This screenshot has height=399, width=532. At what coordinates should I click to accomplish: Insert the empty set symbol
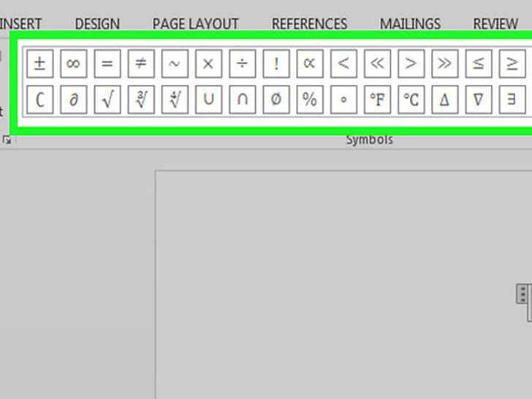(275, 99)
